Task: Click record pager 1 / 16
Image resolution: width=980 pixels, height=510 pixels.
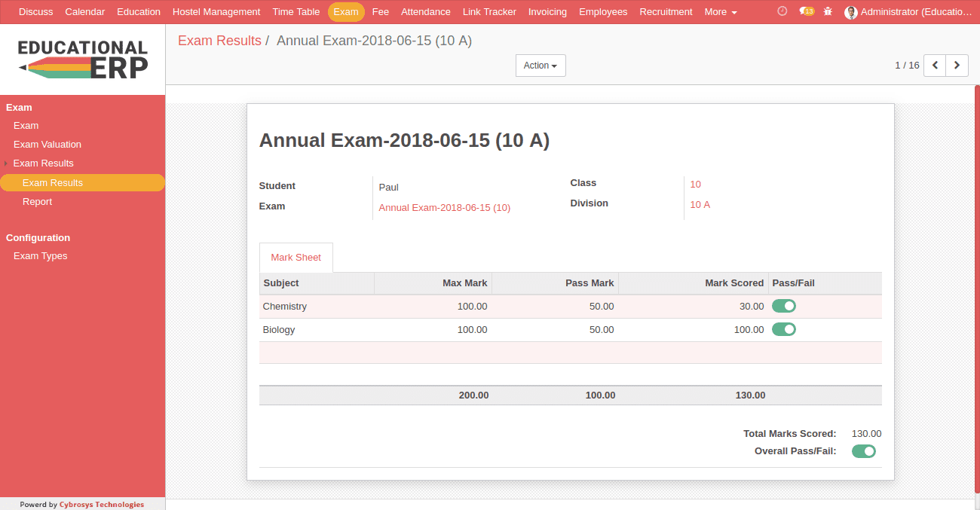Action: (x=907, y=66)
